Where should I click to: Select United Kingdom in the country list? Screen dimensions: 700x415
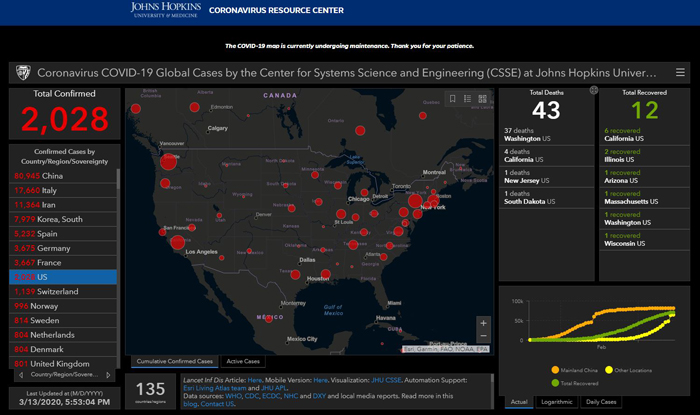(x=63, y=363)
